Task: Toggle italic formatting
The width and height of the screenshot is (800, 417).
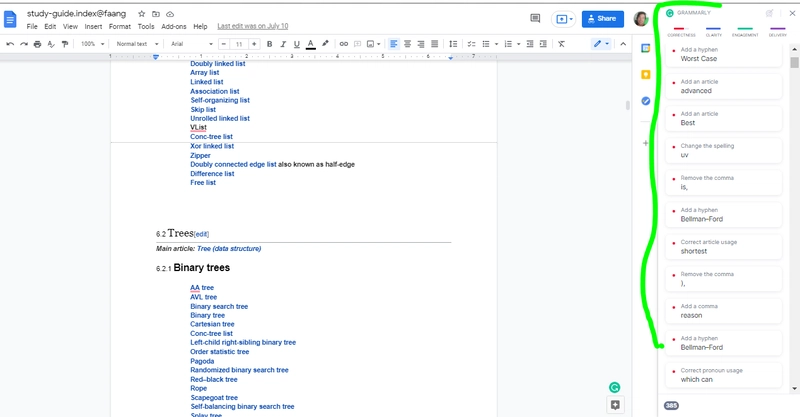Action: (x=283, y=44)
